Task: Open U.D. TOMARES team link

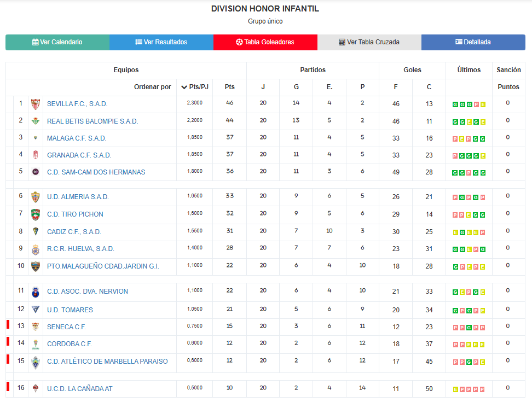Action: coord(70,310)
